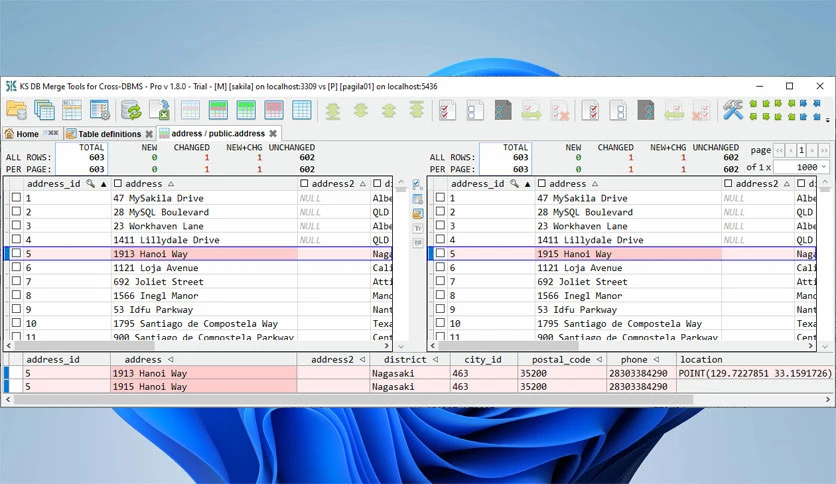Go to last page button

tap(824, 150)
